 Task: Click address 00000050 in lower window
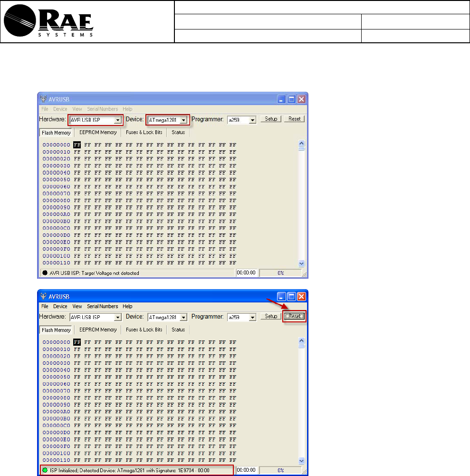click(56, 377)
